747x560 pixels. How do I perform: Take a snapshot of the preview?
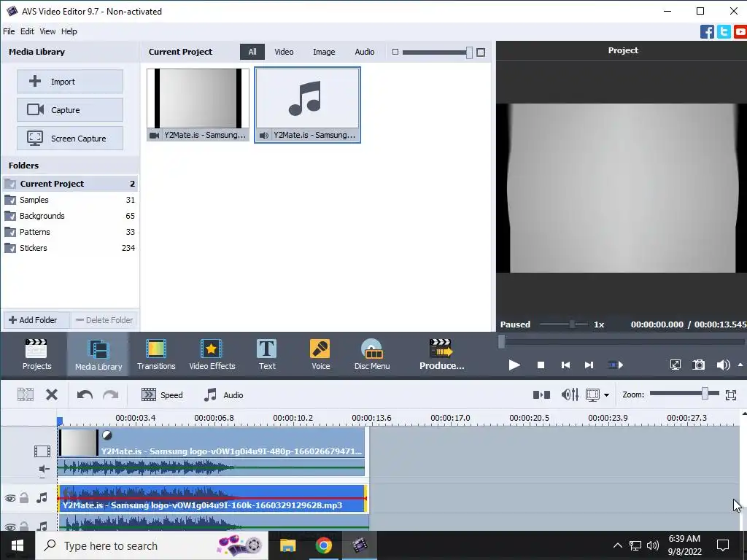pos(698,365)
